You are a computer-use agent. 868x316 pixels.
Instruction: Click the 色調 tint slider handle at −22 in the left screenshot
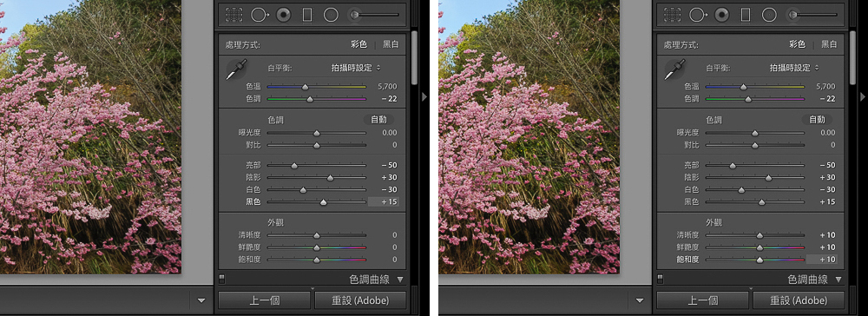(x=310, y=99)
